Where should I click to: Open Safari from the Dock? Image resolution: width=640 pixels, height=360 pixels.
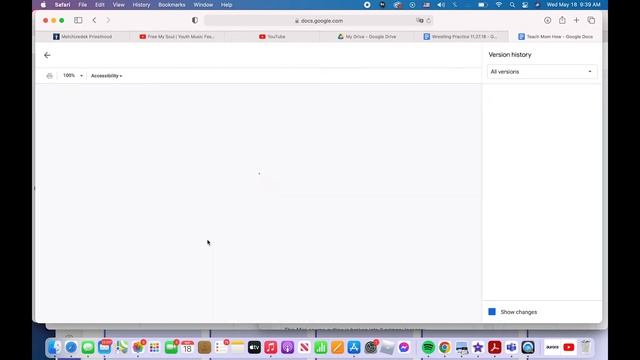[71, 347]
